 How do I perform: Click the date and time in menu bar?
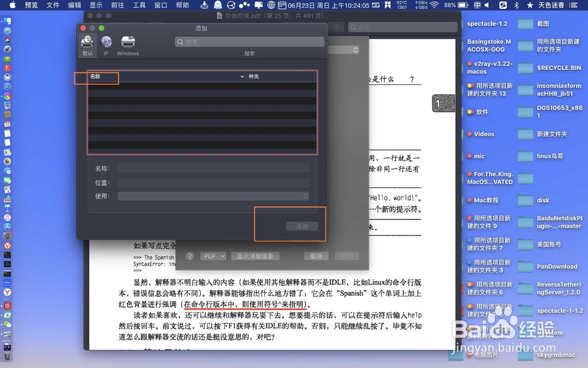[329, 5]
